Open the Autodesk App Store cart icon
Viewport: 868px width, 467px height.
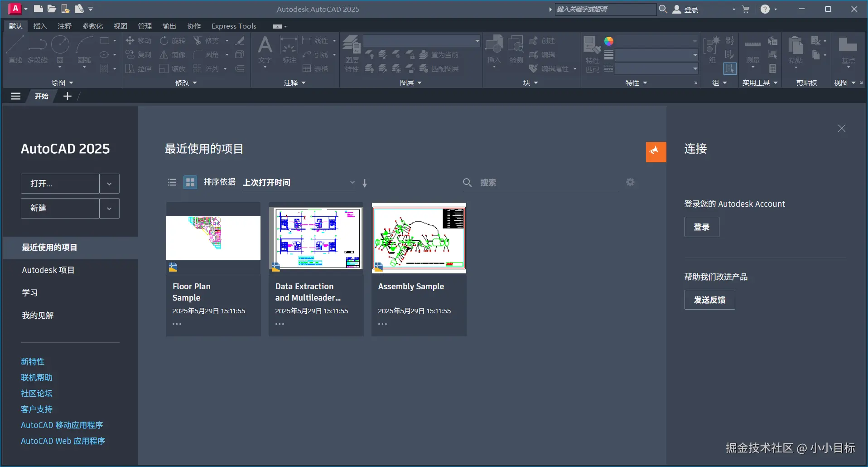point(746,9)
